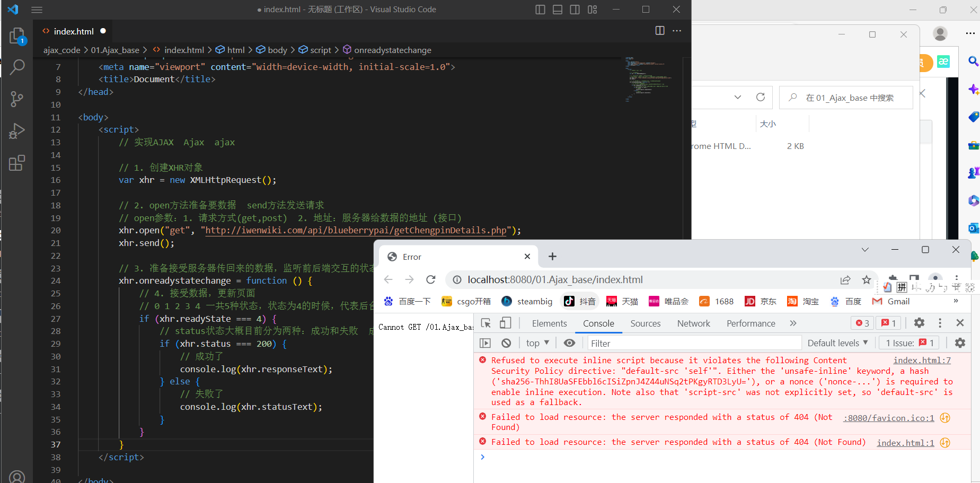Image resolution: width=980 pixels, height=483 pixels.
Task: Share this page from address bar
Action: (x=845, y=279)
